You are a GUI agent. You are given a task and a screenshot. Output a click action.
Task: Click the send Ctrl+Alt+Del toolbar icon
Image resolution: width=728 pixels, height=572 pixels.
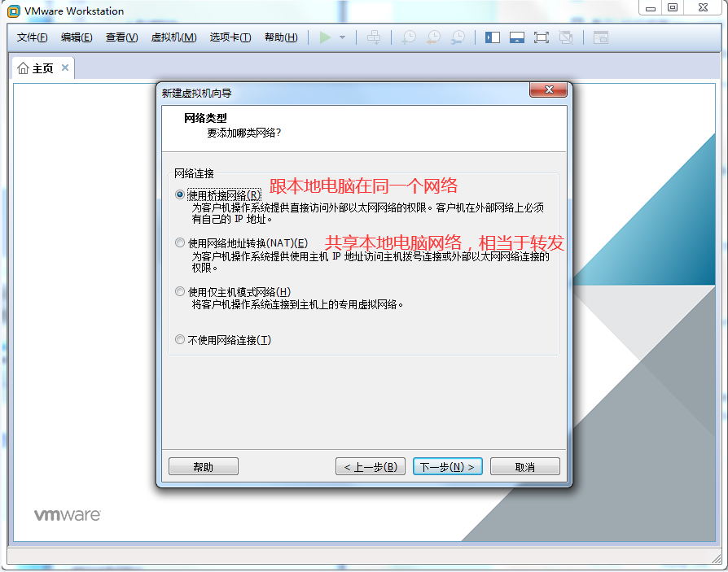coord(374,37)
